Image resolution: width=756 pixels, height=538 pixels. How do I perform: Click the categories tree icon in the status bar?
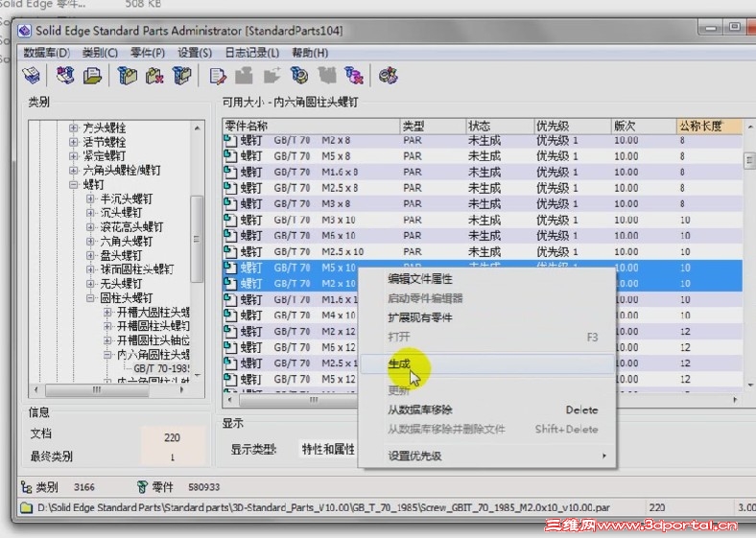pos(27,487)
